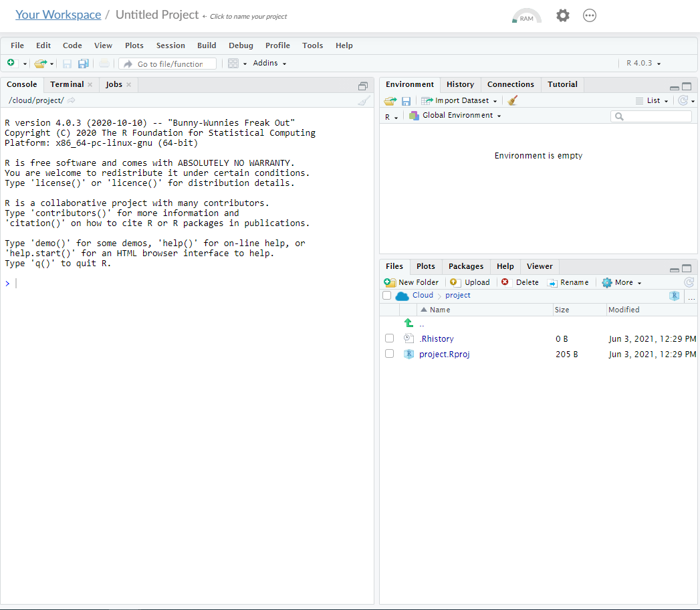Open the Session menu
The image size is (700, 610).
pyautogui.click(x=170, y=45)
